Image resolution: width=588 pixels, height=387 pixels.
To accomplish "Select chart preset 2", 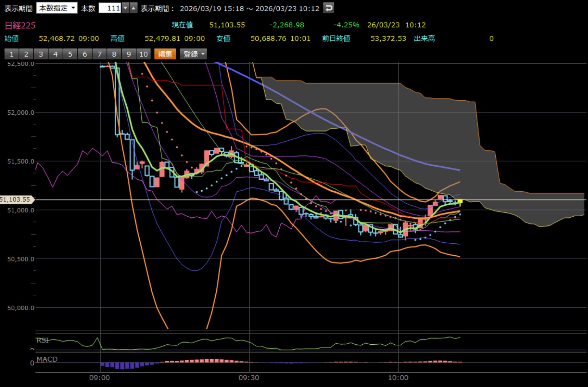I will (x=26, y=54).
